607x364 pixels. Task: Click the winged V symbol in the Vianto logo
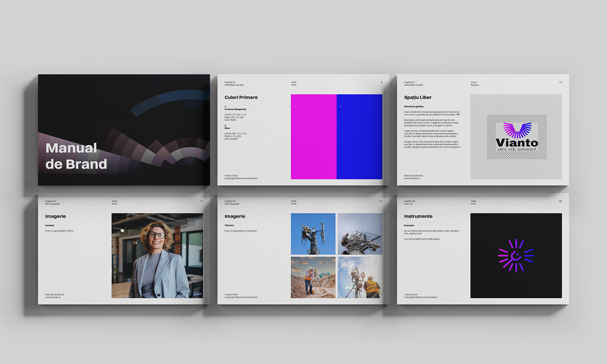pyautogui.click(x=517, y=130)
